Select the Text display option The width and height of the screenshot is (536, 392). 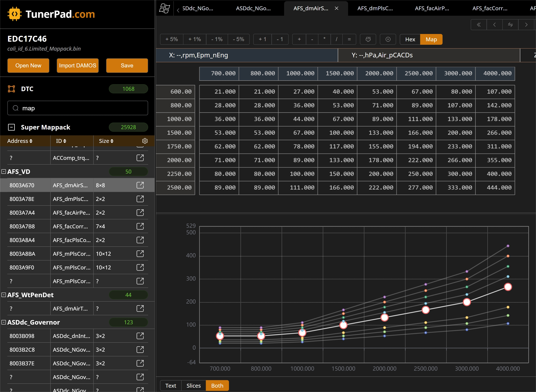(171, 386)
